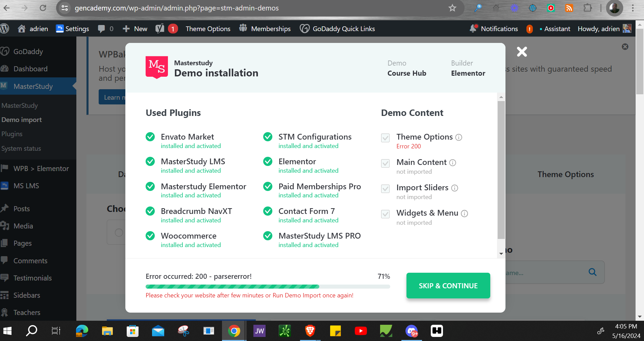Open MasterStudy submenu link
Screen dimensions: 644x341
click(x=20, y=105)
